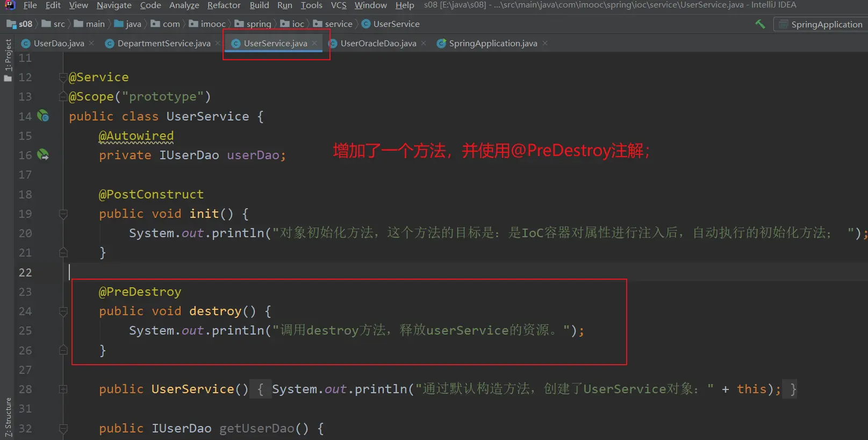Open the Refactor menu

pos(224,5)
